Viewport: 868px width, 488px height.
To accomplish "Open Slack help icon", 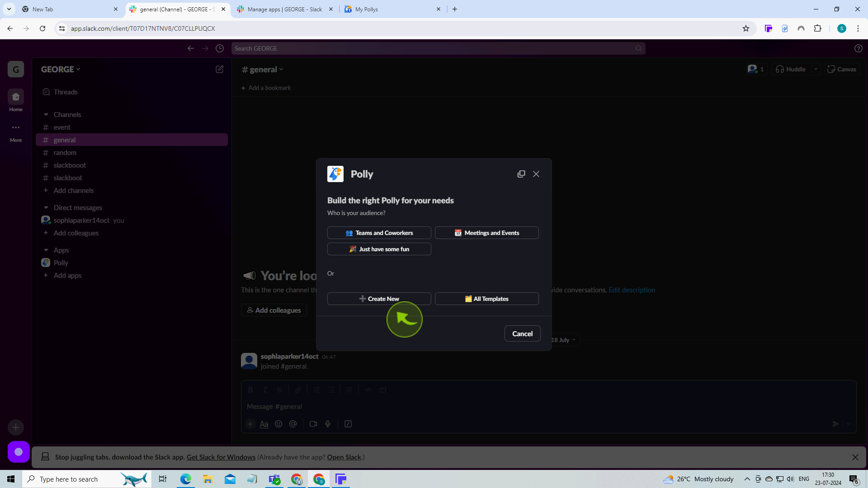I will point(859,48).
